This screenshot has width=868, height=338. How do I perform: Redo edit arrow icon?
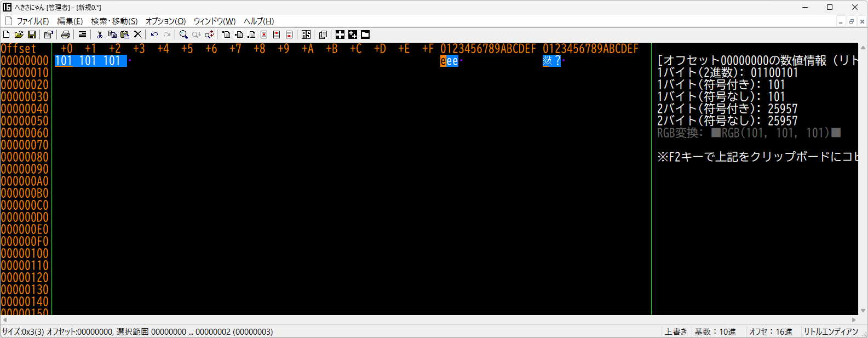click(x=167, y=35)
